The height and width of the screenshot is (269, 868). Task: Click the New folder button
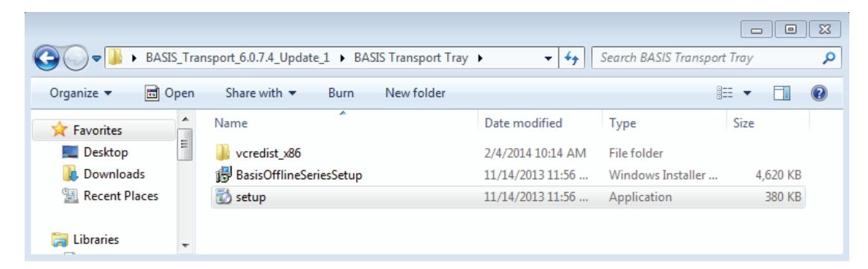coord(415,93)
